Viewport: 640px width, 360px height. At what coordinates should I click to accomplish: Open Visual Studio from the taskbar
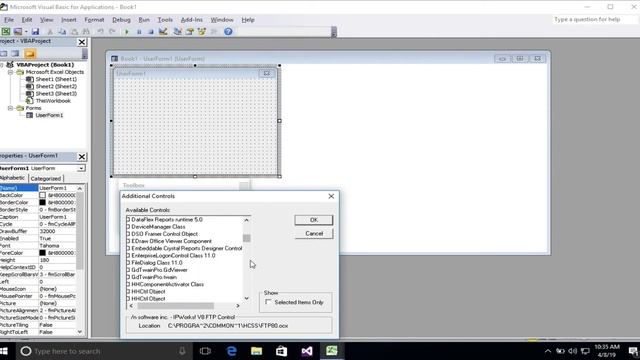(x=307, y=351)
